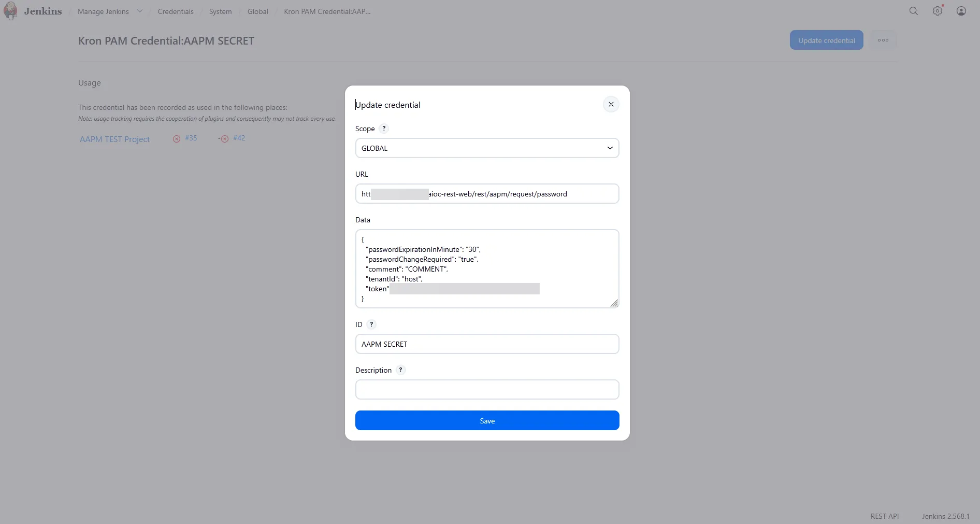Go to Global breadcrumb
This screenshot has width=980, height=524.
point(257,11)
